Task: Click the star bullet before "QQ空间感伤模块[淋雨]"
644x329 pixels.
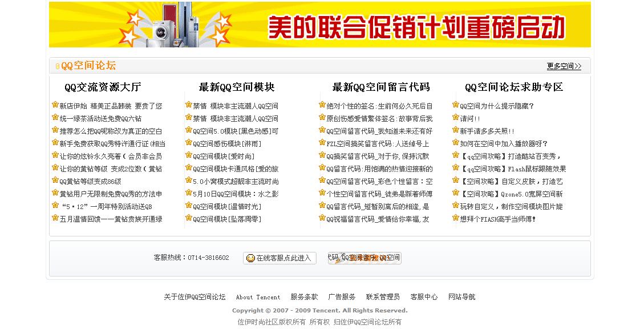Action: click(188, 143)
